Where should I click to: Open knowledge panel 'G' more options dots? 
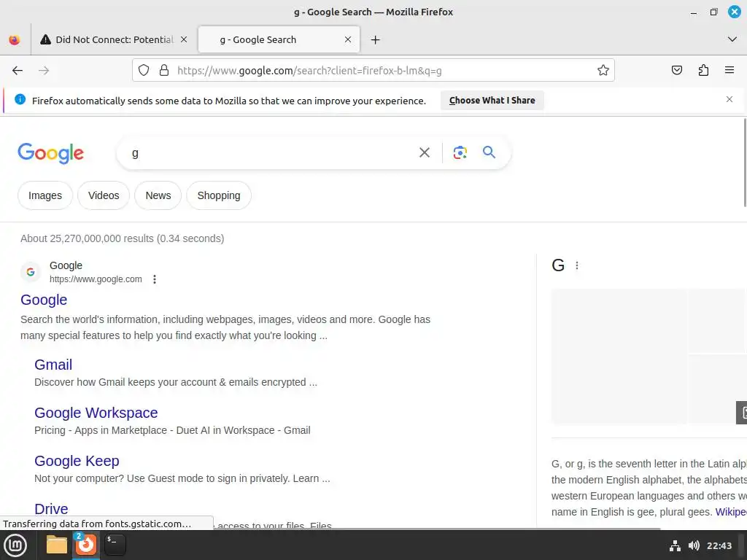click(577, 265)
